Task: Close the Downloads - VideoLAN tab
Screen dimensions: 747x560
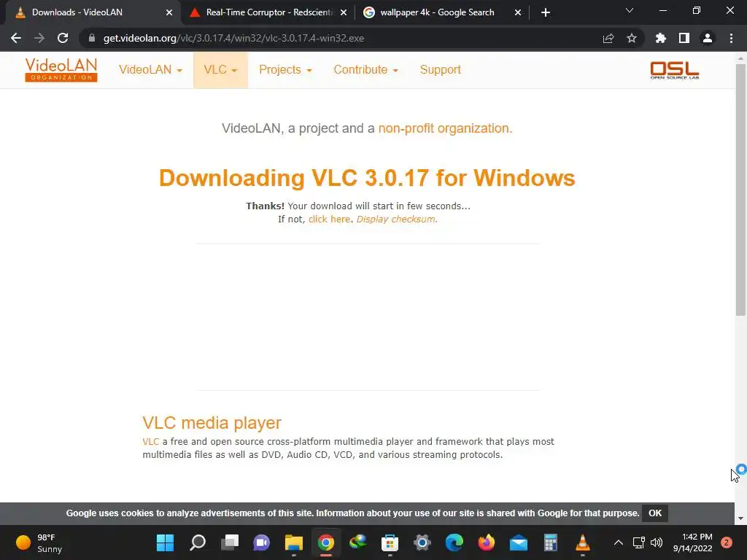Action: (x=169, y=13)
